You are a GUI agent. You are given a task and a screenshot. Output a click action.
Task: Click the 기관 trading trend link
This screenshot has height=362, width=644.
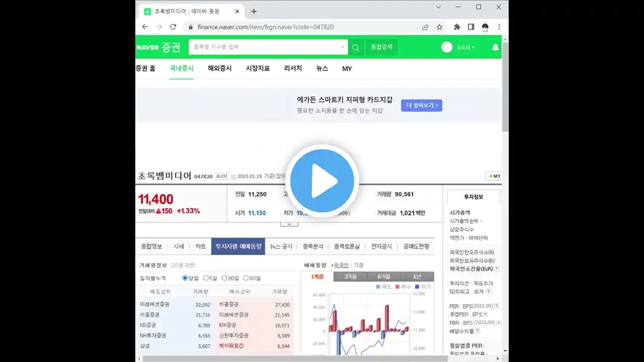pos(358,265)
